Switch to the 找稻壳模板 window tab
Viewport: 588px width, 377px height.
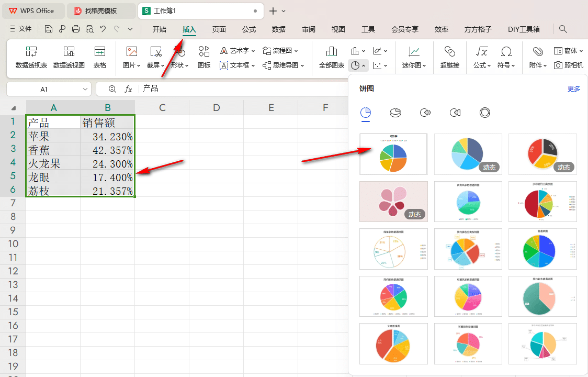101,11
